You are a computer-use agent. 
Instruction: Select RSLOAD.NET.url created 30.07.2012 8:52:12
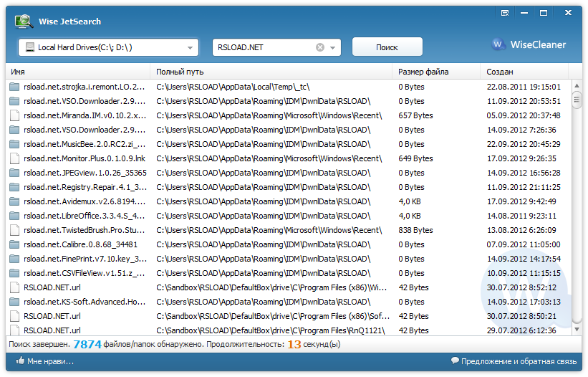pyautogui.click(x=52, y=287)
